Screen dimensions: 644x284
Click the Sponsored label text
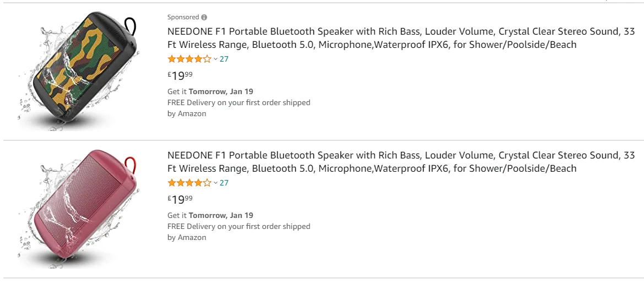(x=183, y=18)
